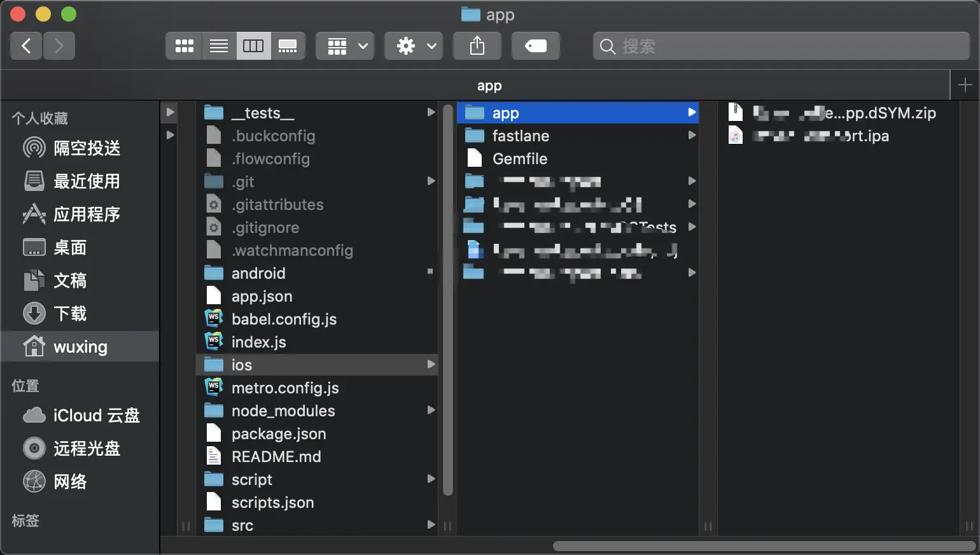
Task: Select the ios folder
Action: click(317, 365)
